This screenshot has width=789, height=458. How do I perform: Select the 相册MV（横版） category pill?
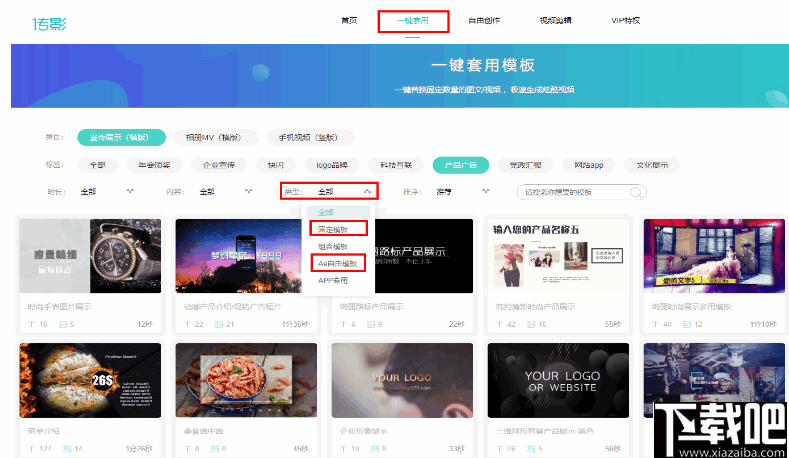point(216,137)
